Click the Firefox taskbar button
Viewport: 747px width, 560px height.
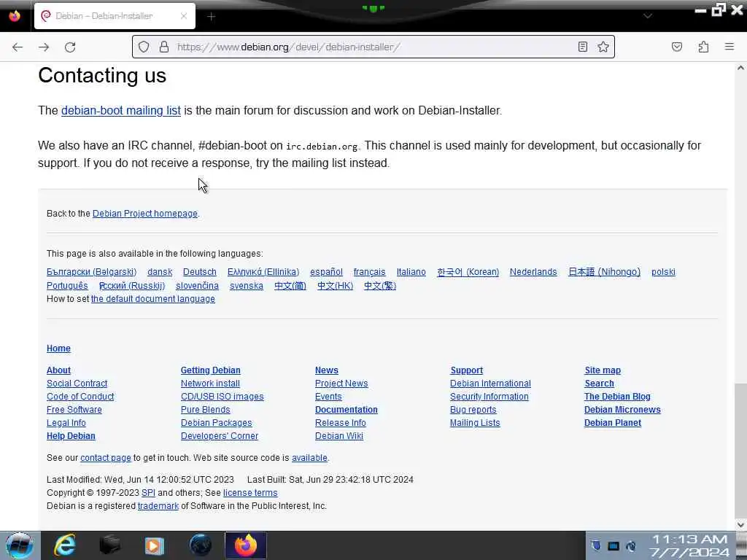(245, 545)
